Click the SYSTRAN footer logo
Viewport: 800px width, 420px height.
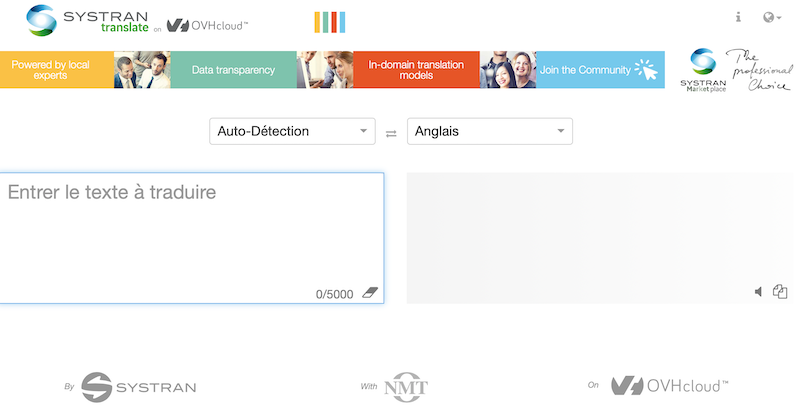click(138, 387)
